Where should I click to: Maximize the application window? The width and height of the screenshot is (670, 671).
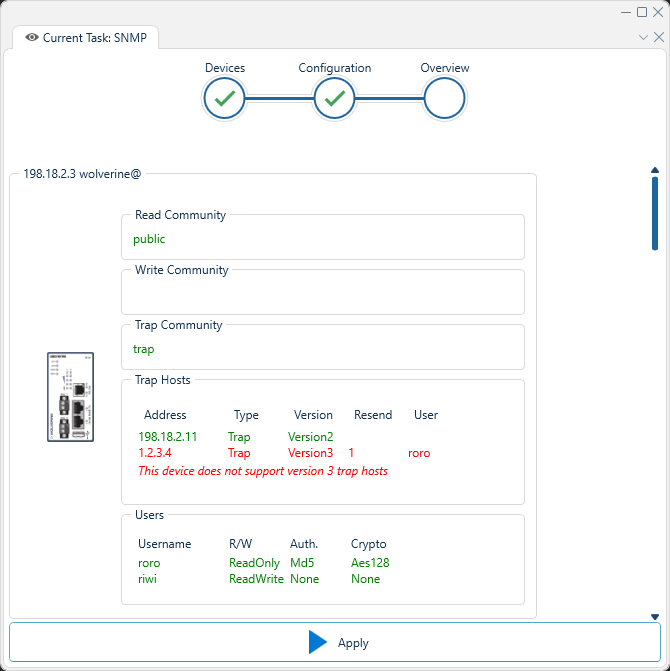pyautogui.click(x=642, y=12)
